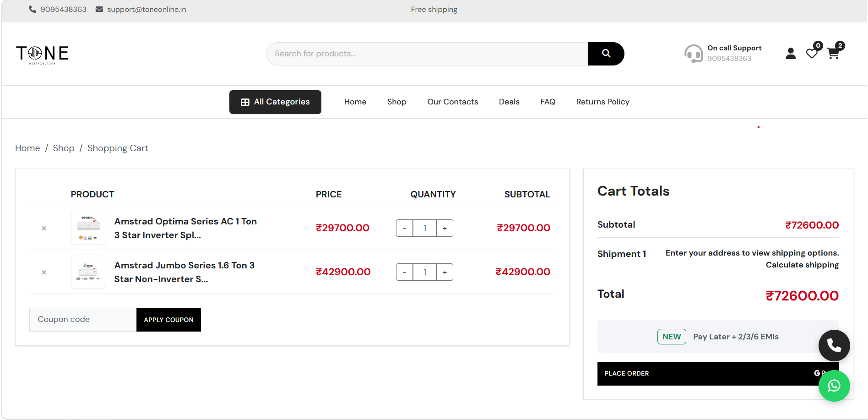Click the Place Order button
Screen dimensions: 868x420
click(x=718, y=373)
